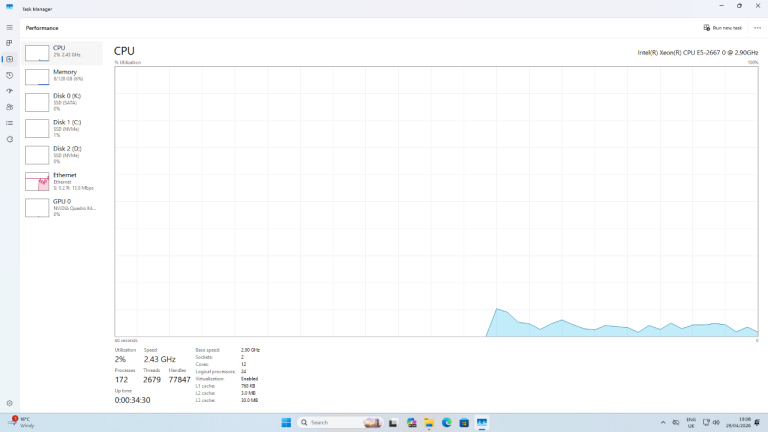
Task: Select the Ethernet graph thumbnail
Action: 37,181
